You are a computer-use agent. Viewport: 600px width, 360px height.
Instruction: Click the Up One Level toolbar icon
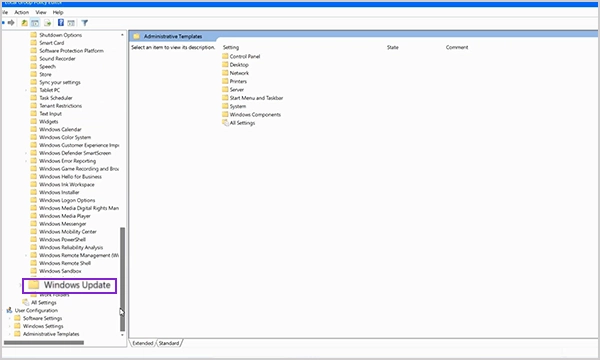click(24, 23)
